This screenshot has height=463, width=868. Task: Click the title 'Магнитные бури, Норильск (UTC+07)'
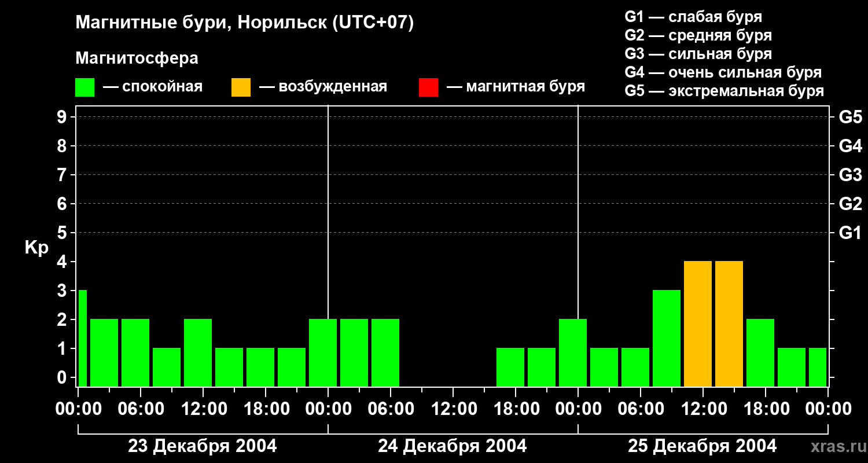tap(245, 24)
